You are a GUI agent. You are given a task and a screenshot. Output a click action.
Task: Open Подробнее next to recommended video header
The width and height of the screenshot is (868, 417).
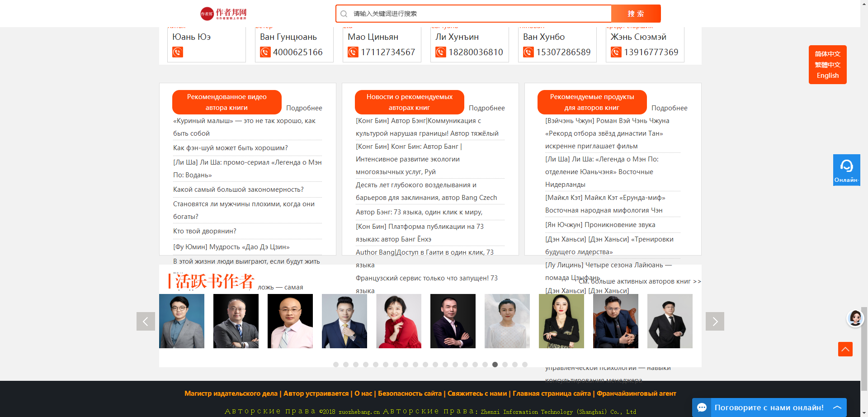(304, 108)
